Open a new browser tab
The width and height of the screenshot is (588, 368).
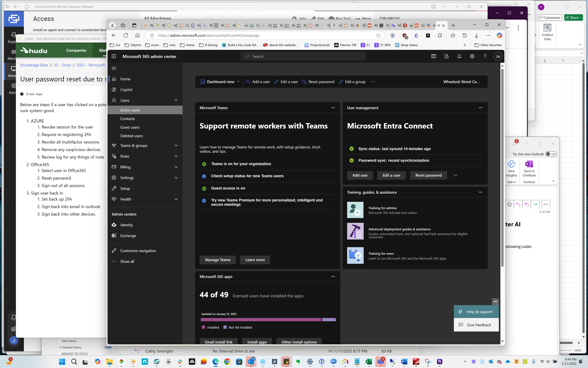(x=453, y=25)
